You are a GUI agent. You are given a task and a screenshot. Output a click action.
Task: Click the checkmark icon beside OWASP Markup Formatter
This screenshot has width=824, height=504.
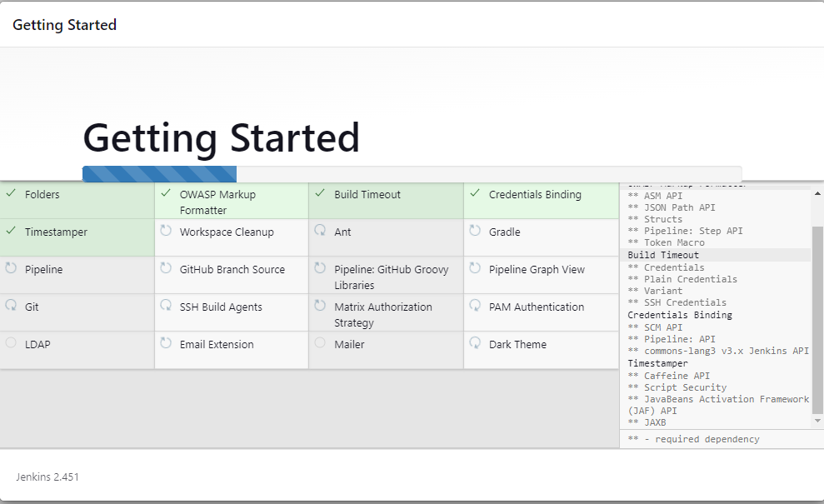click(x=166, y=193)
